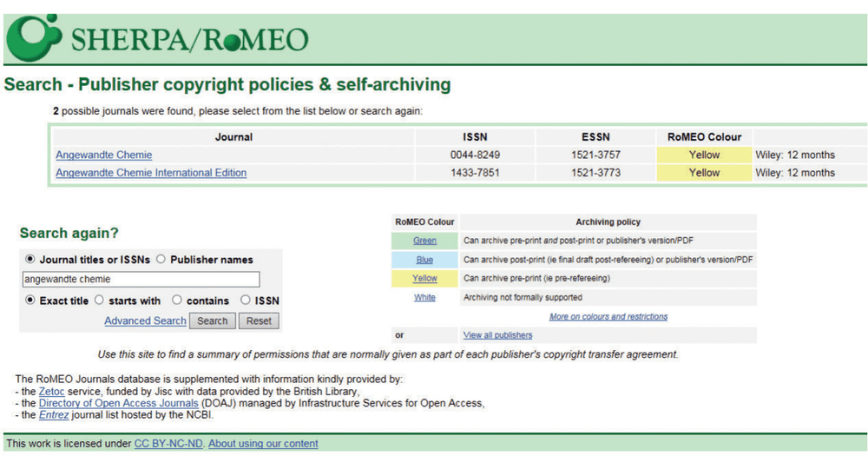The image size is (868, 456).
Task: Open More on colours and restrictions
Action: click(x=608, y=316)
